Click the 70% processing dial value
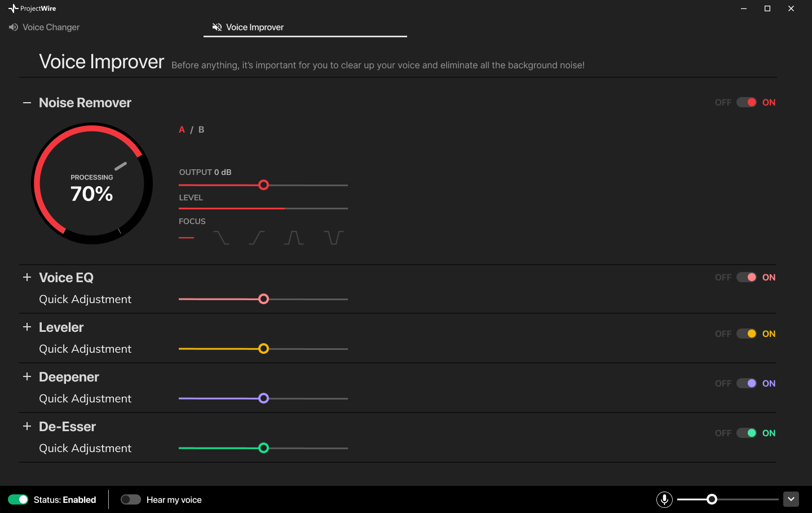 [x=92, y=194]
